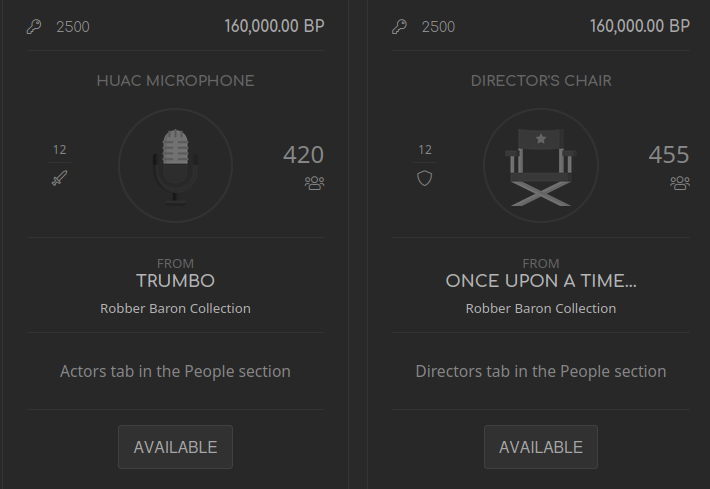Click the HUAC MICROPHONE heading

click(x=175, y=81)
